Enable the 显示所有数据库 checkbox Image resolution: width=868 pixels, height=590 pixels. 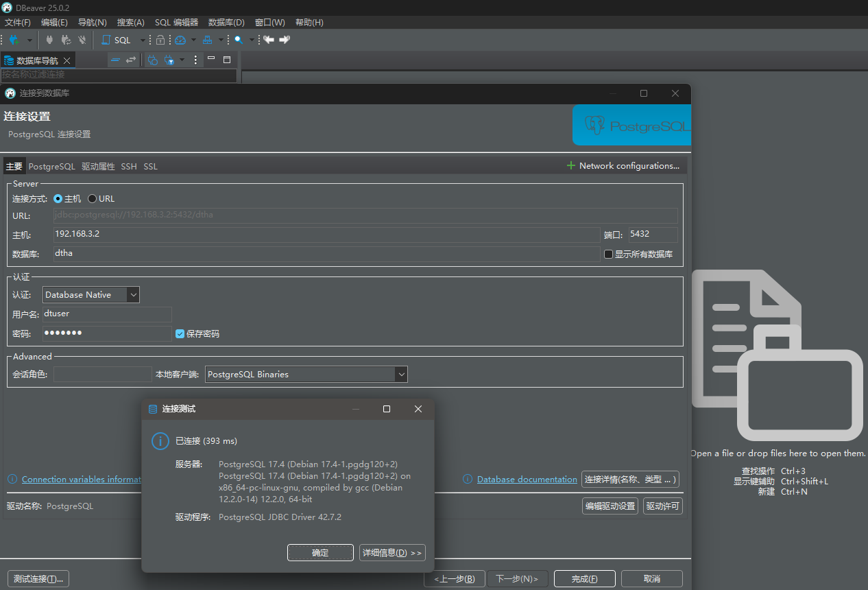pos(608,255)
